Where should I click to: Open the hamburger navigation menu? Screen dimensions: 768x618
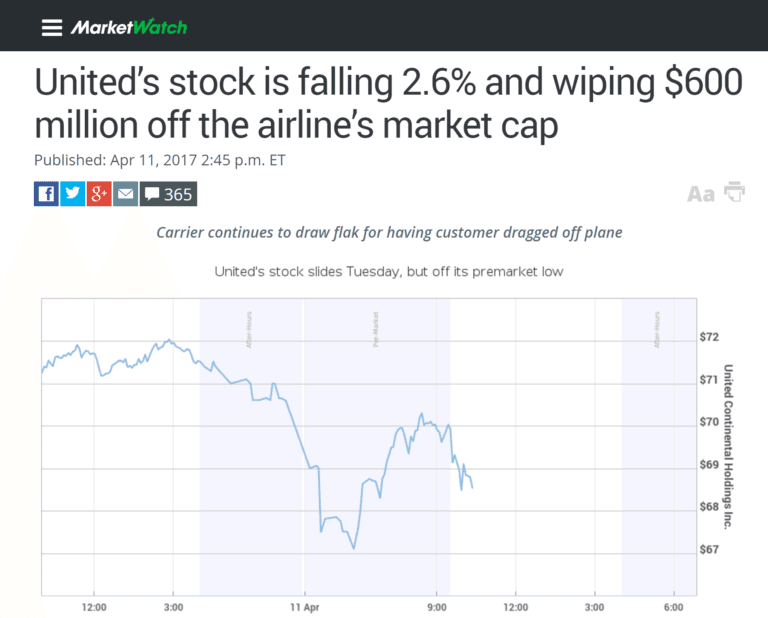(x=52, y=27)
